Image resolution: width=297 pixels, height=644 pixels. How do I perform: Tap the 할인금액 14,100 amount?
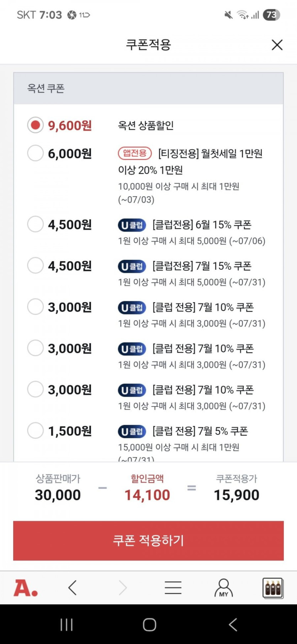coord(147,495)
